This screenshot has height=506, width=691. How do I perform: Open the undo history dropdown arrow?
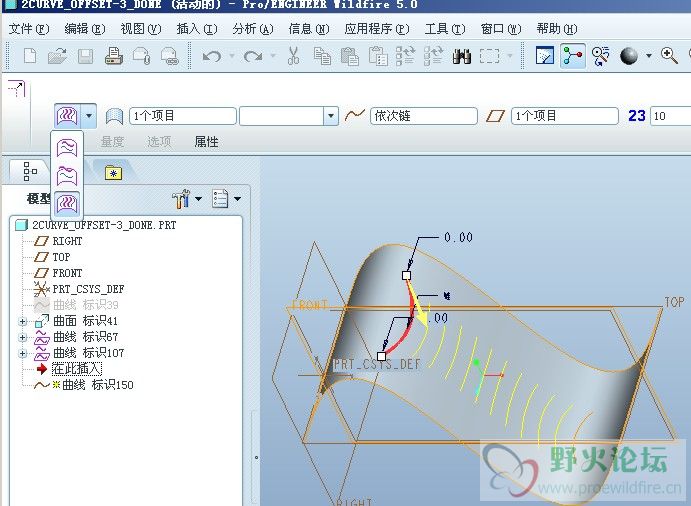231,56
